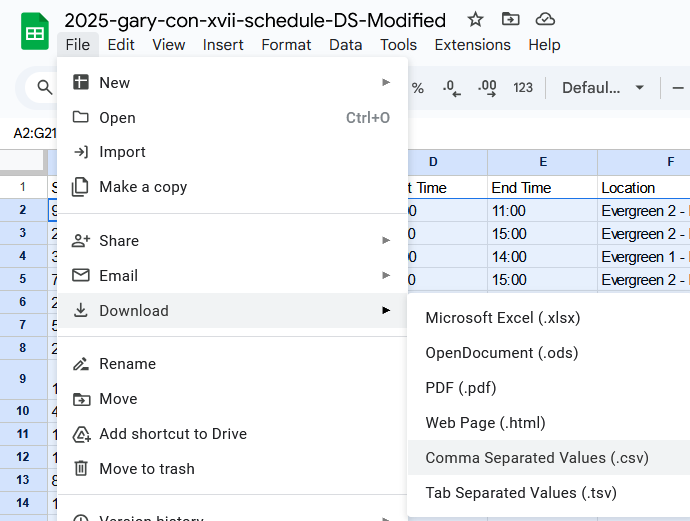Click the 11:00 End Time cell

click(x=543, y=210)
